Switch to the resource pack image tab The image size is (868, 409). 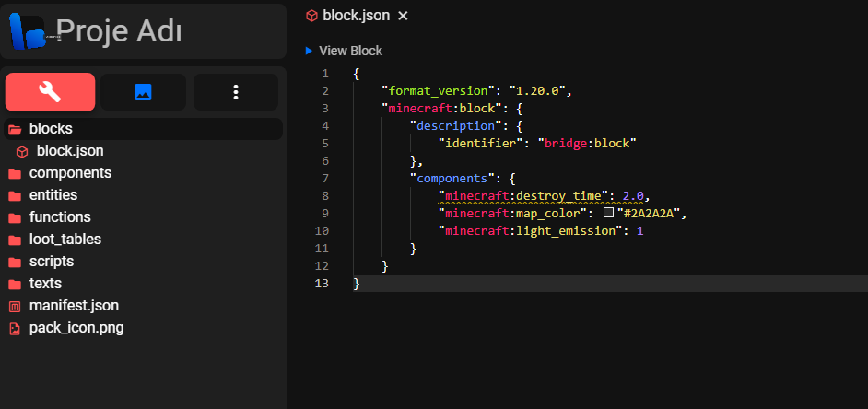(x=143, y=92)
